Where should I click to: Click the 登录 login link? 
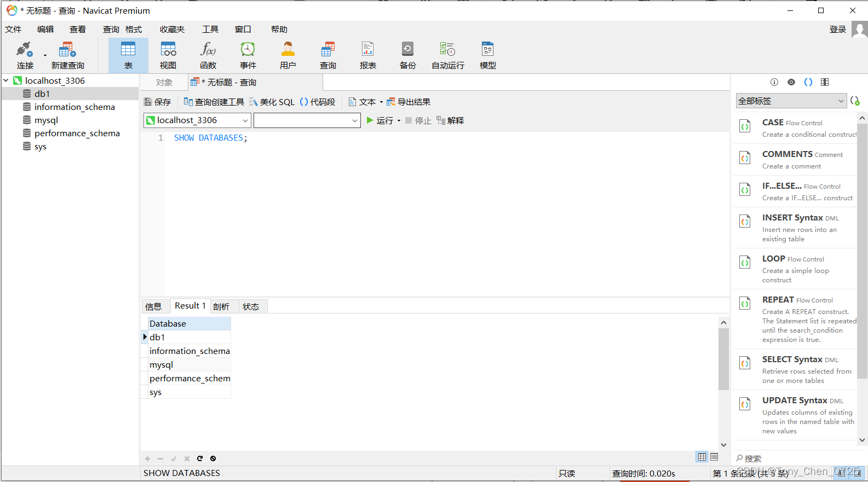(838, 30)
